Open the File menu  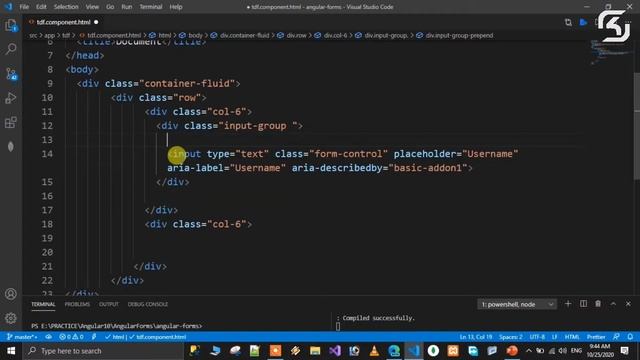point(24,7)
